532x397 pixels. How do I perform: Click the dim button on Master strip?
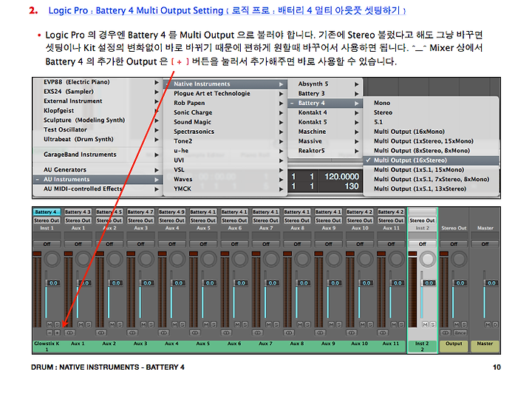[x=495, y=325]
